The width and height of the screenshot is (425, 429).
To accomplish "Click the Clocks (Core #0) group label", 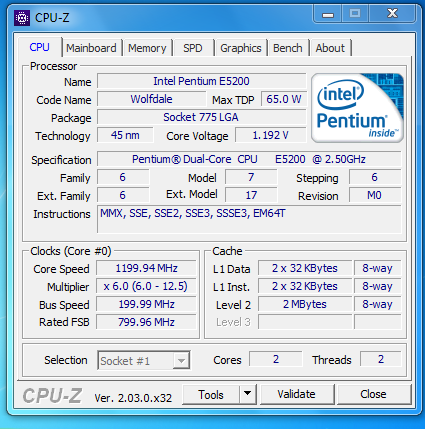I will (71, 251).
